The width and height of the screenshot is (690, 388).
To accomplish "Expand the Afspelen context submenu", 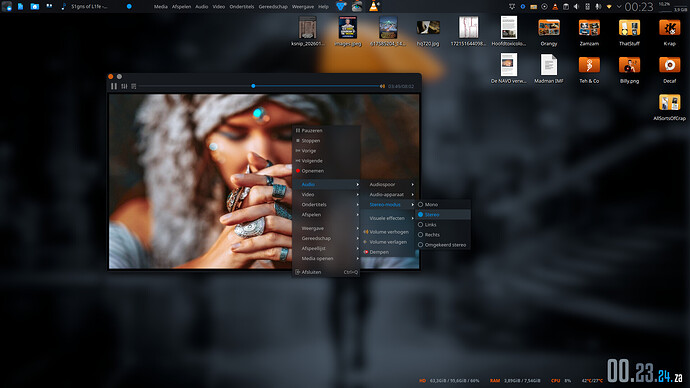I will [x=327, y=215].
